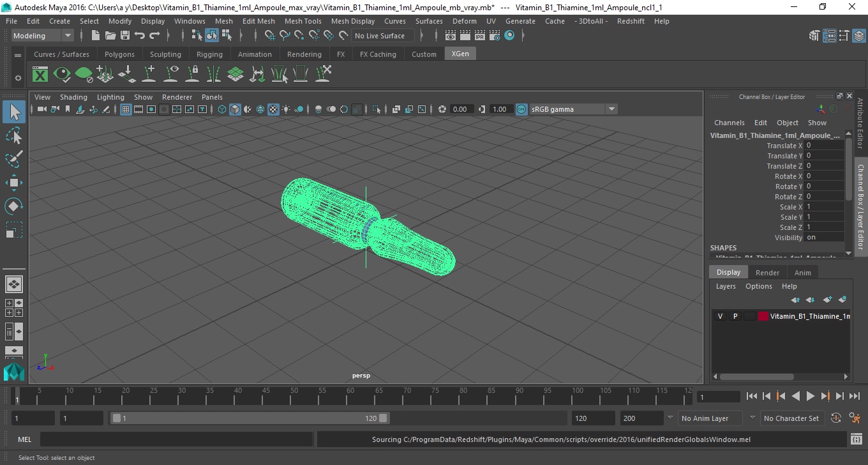Click the MEL command input field
Image resolution: width=868 pixels, height=465 pixels.
176,439
